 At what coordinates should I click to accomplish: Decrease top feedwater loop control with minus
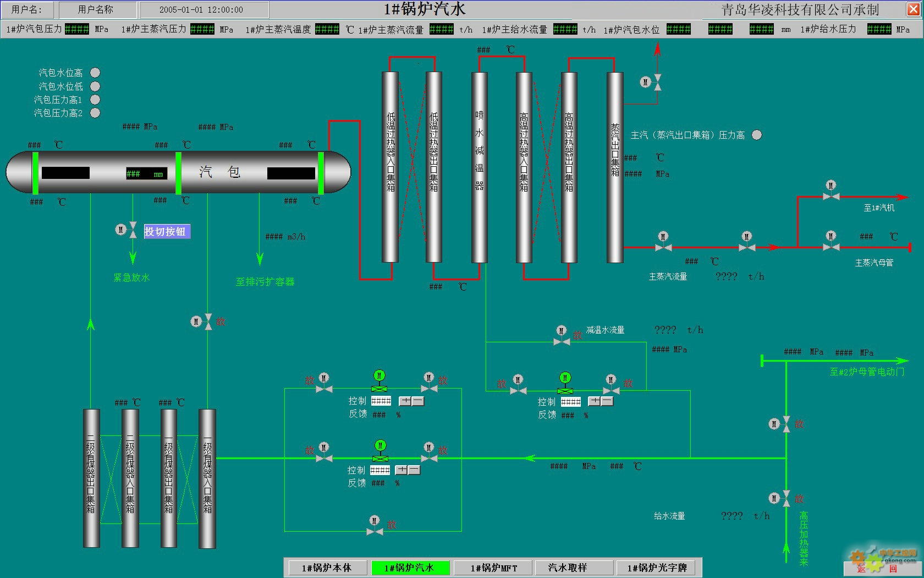(418, 401)
